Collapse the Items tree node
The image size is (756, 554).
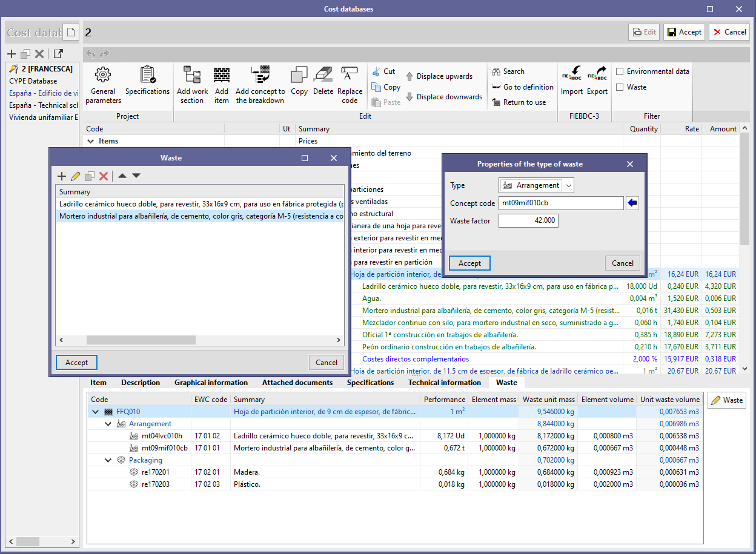[x=91, y=141]
